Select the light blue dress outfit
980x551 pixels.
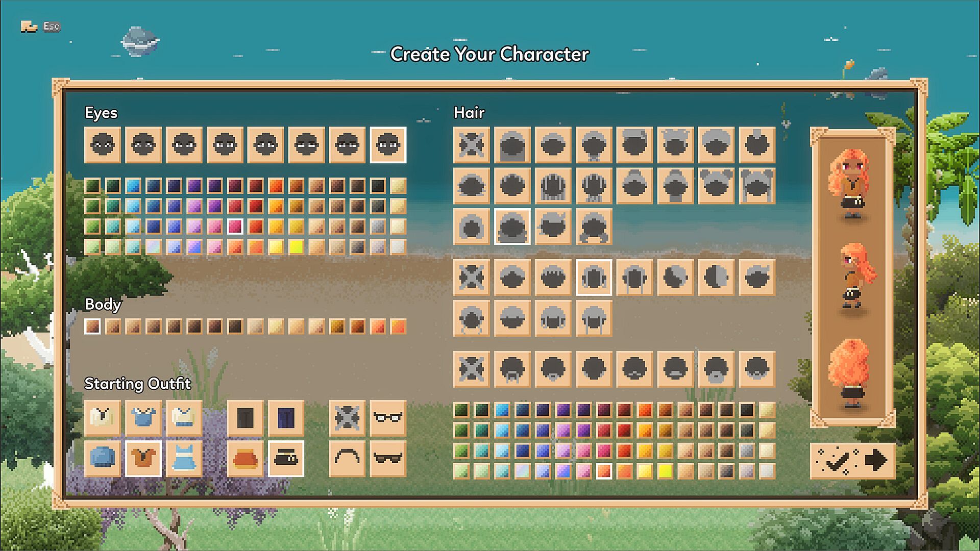(x=184, y=458)
